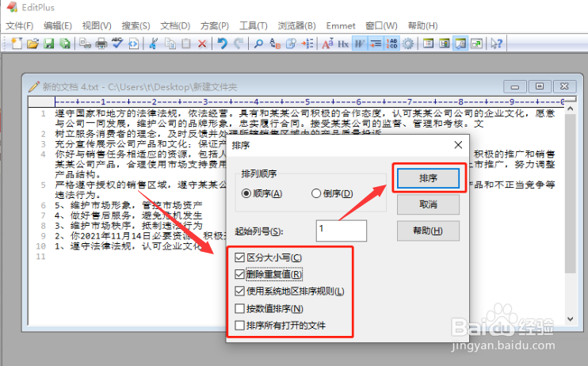Uncheck the 区分大小写(C) checkbox
This screenshot has height=366, width=588.
(x=239, y=257)
